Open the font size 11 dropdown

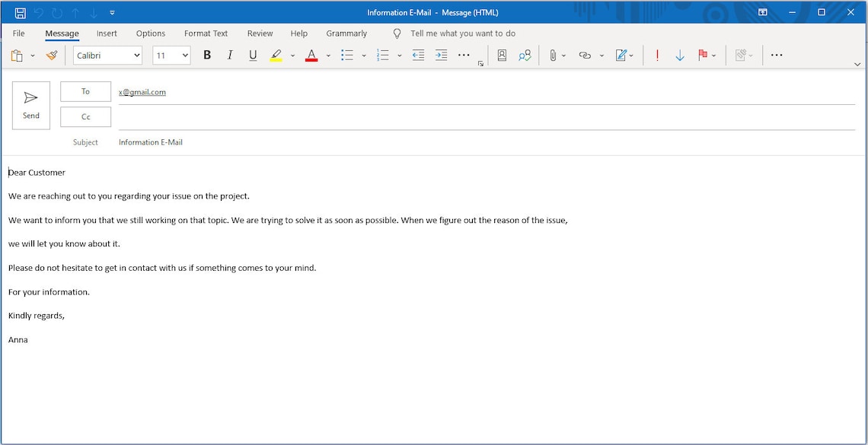[171, 56]
